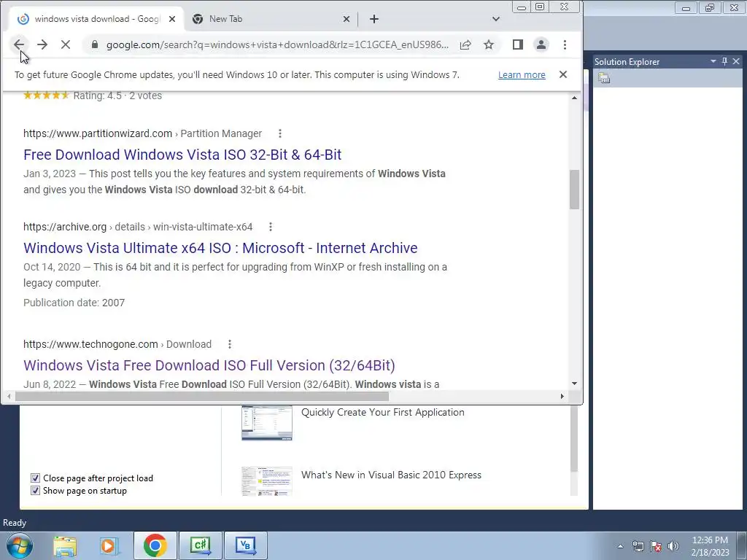The height and width of the screenshot is (560, 747).
Task: Click the horizontal scrollbar left arrow
Action: pos(9,396)
